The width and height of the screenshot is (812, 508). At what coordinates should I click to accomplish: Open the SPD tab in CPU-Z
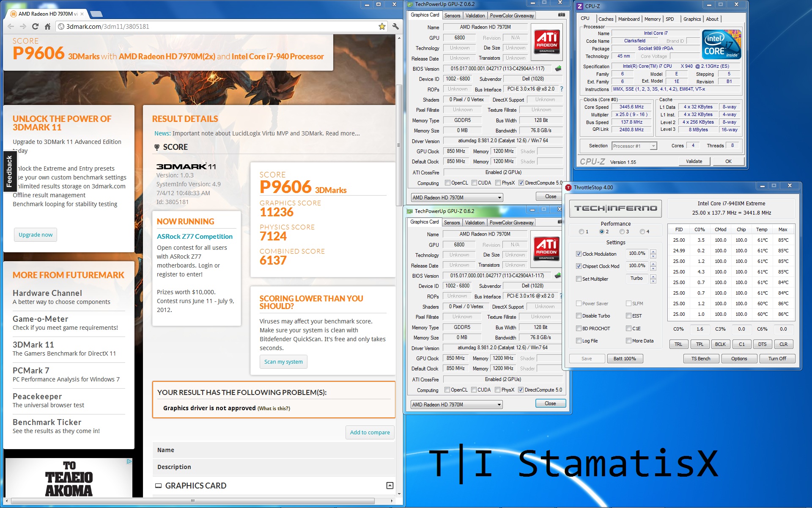tap(670, 19)
